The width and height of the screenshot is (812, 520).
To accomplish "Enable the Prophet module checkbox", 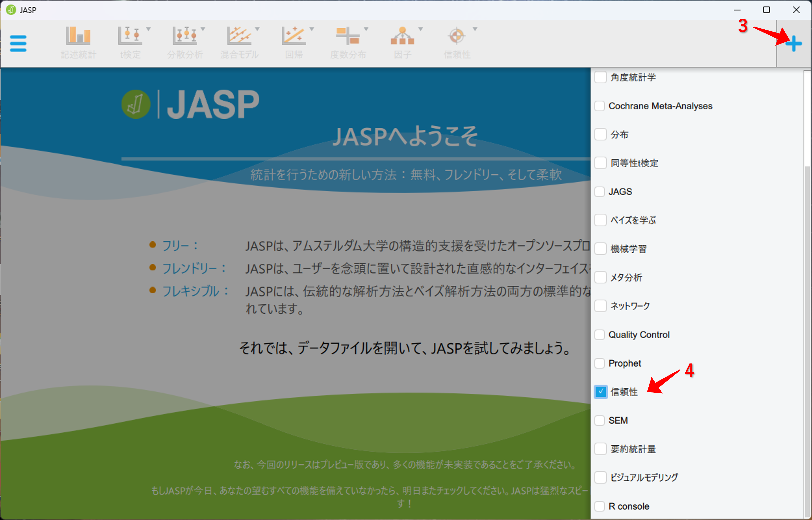I will click(x=600, y=363).
